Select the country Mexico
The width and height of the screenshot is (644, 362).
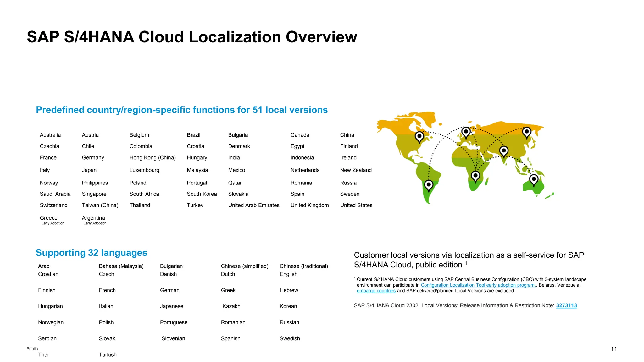(x=236, y=170)
